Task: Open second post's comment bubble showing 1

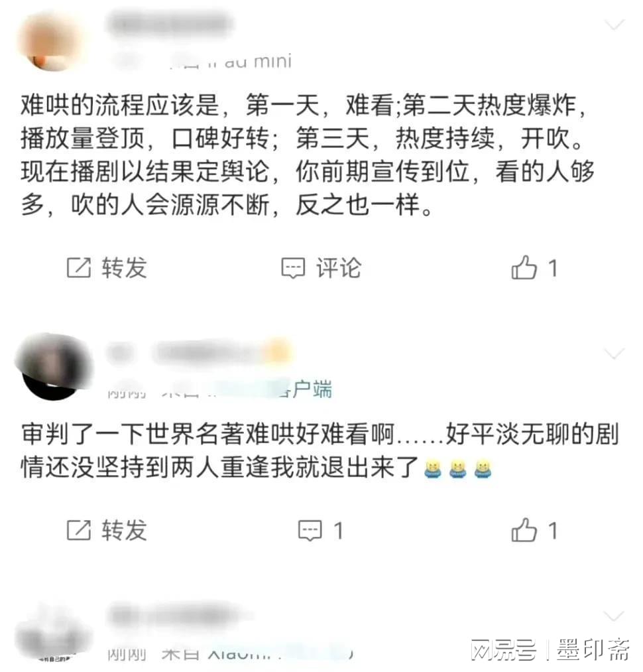Action: pos(310,531)
